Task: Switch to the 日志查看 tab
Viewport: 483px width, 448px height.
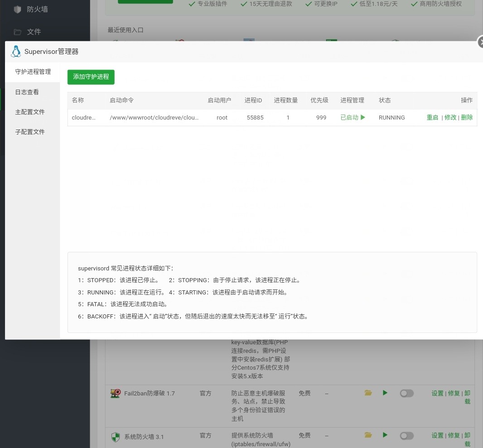Action: (x=26, y=92)
